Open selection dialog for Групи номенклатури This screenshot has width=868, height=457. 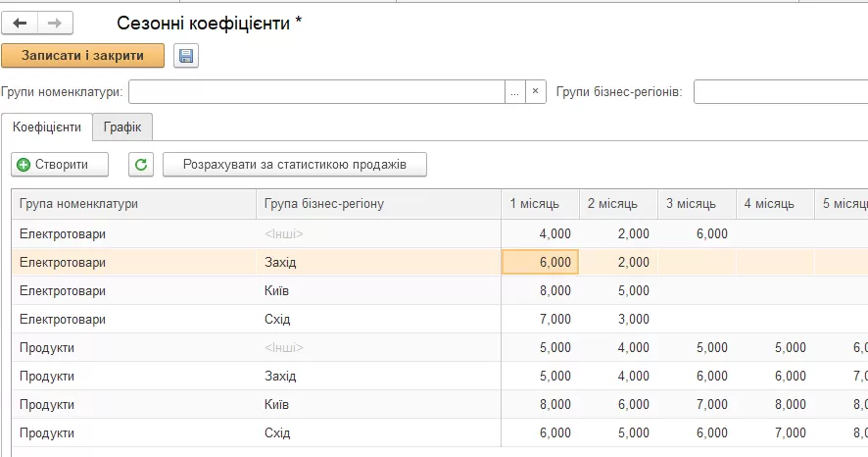[514, 91]
